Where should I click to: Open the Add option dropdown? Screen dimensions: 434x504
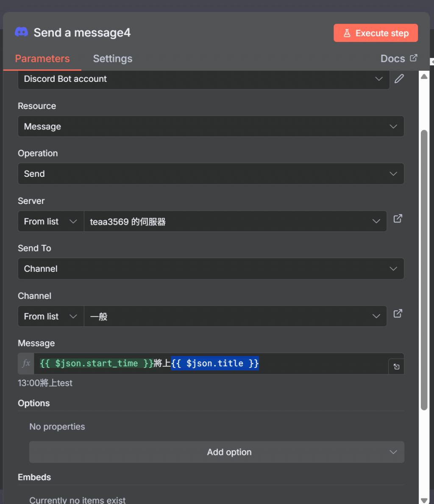click(x=217, y=452)
